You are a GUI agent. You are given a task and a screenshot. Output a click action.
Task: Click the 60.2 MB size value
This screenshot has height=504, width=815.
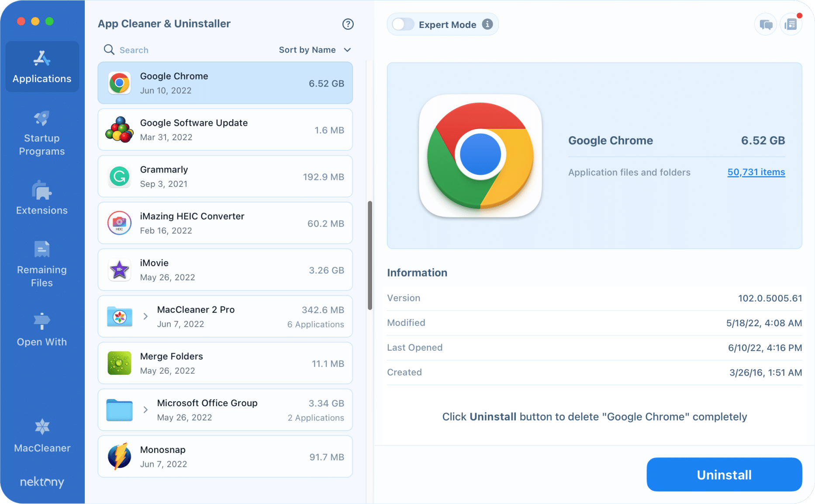(326, 224)
